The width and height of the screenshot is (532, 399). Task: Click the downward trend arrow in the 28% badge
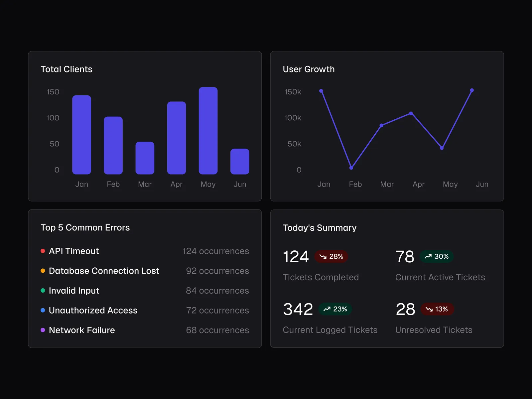[323, 257]
